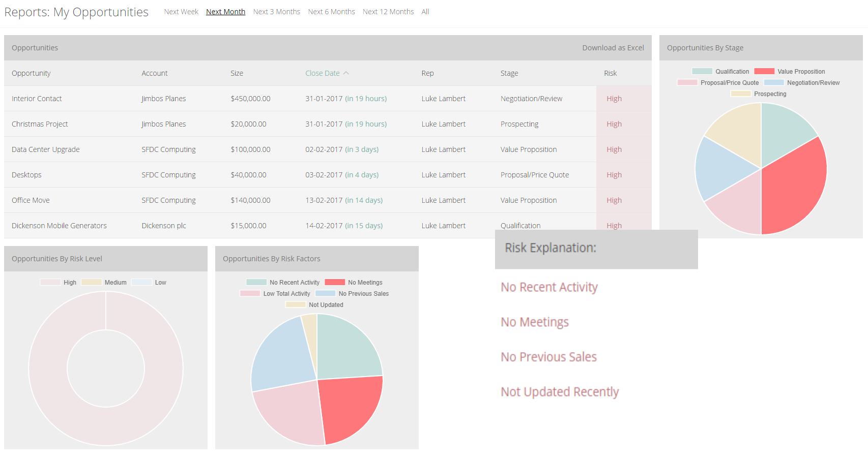Sort table by Size column header
Viewport: 868px width, 462px height.
237,73
